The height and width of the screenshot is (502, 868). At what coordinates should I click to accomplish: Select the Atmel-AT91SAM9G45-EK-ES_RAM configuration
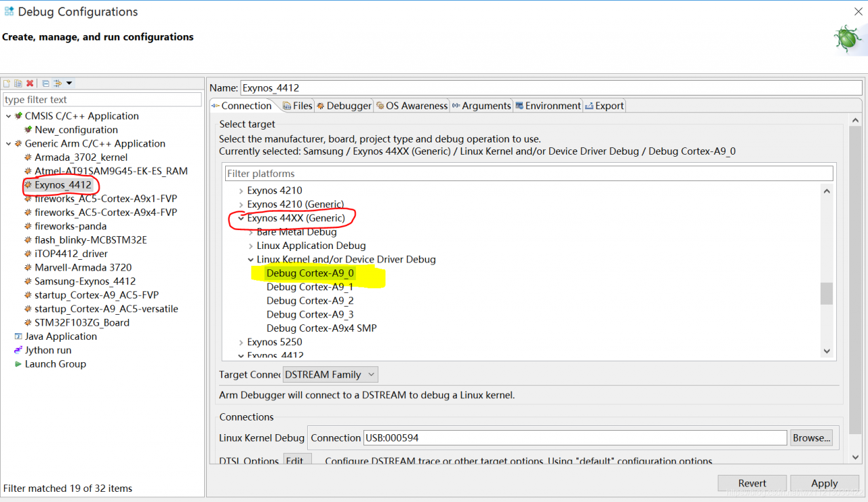[x=111, y=171]
